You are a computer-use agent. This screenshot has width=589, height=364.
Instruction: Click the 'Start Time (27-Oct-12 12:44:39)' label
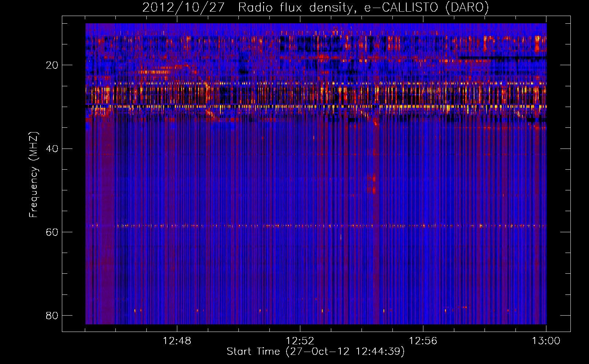tap(316, 352)
